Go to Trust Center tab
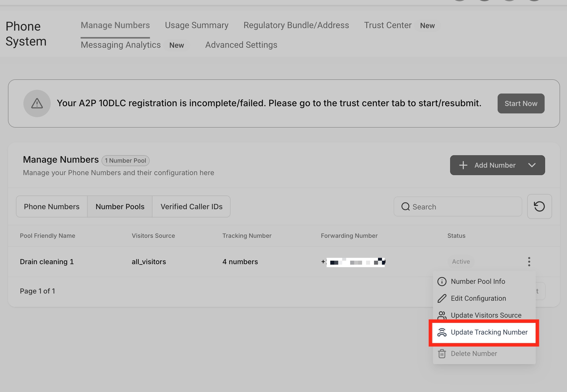This screenshot has height=392, width=567. pos(387,25)
